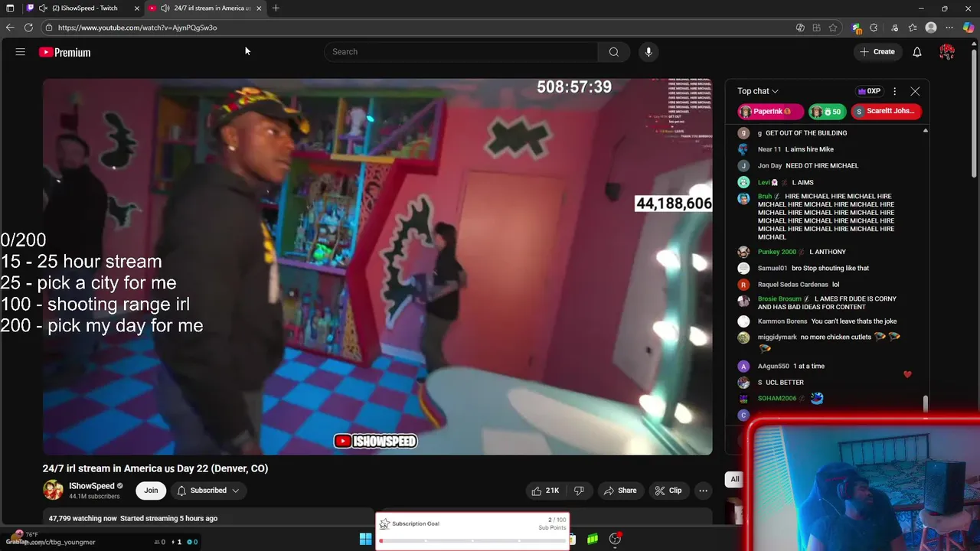Click chat user Jon Day
The width and height of the screenshot is (980, 551).
tap(770, 166)
